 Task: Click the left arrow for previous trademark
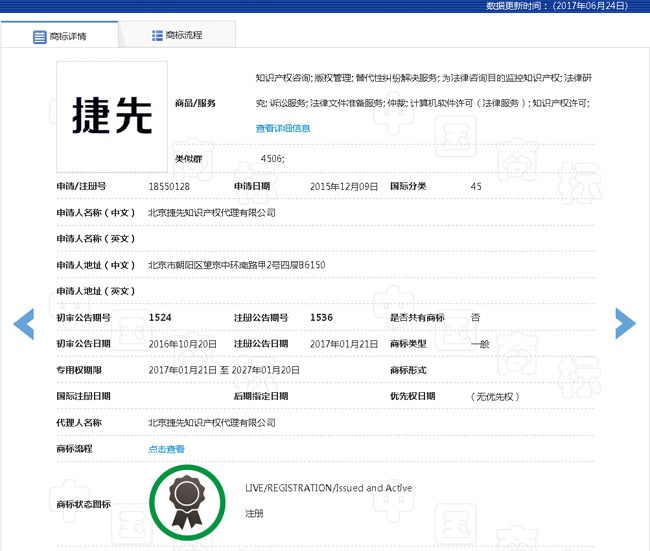pos(24,324)
